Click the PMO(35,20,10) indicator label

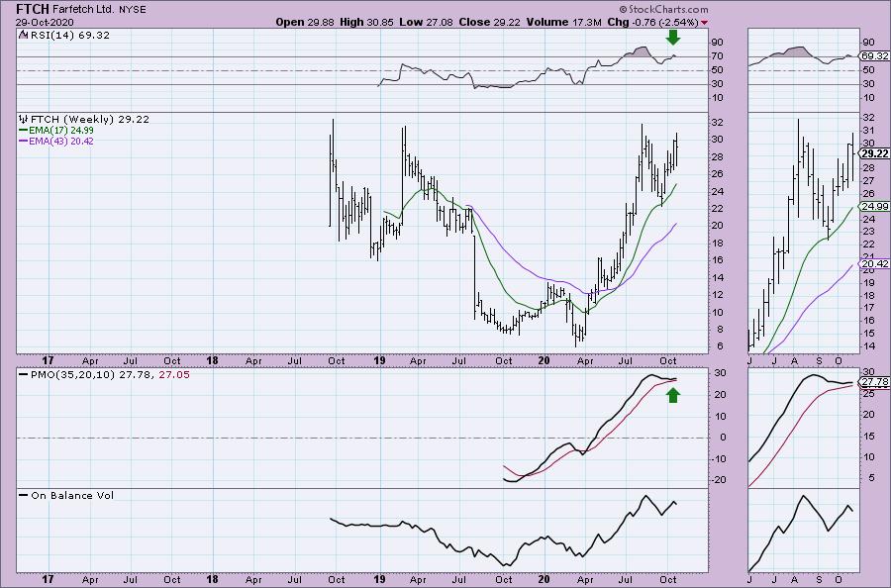73,375
